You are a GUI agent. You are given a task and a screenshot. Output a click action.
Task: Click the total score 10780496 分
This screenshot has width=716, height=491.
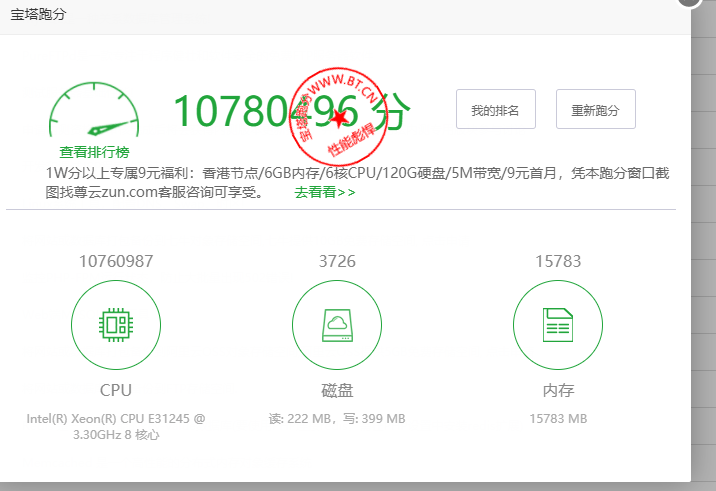(x=292, y=111)
